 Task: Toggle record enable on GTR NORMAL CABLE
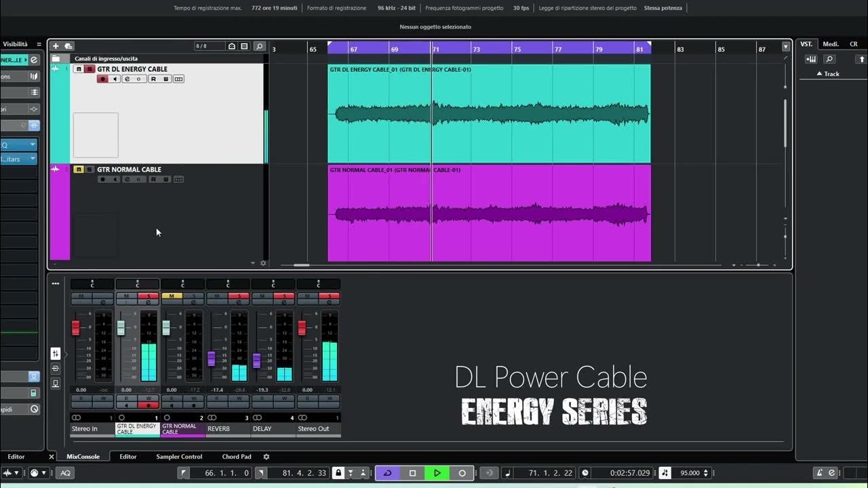pos(102,180)
